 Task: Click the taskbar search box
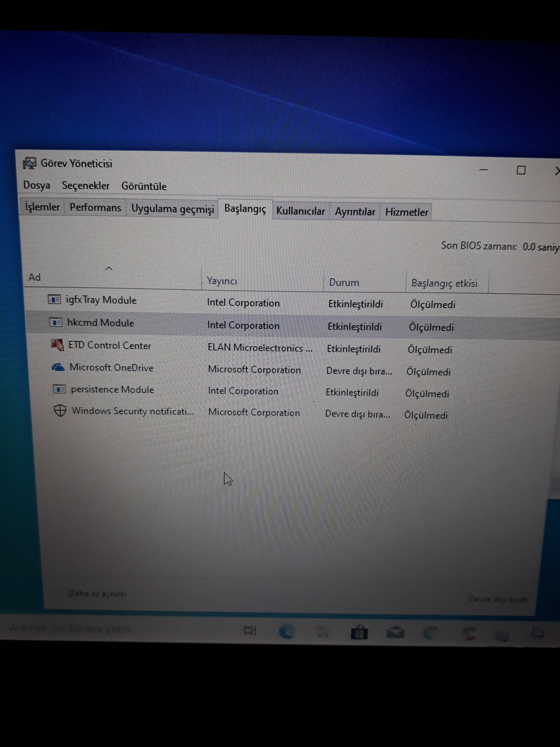pyautogui.click(x=70, y=628)
